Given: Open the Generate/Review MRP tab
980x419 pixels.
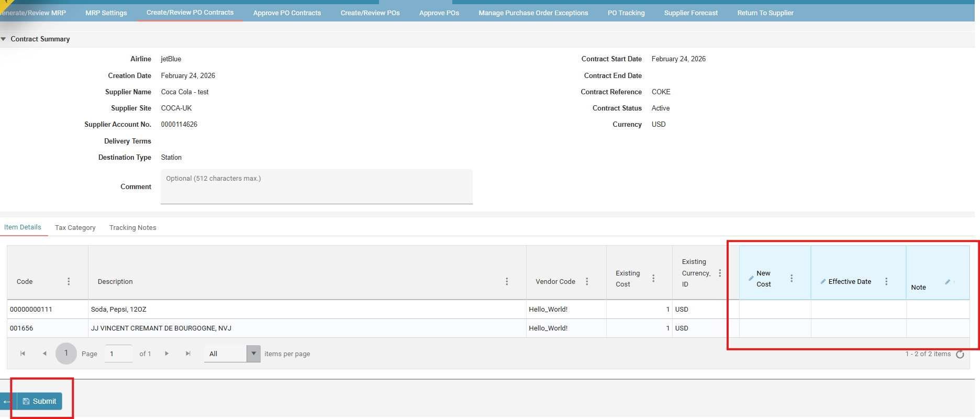Looking at the screenshot, I should (x=34, y=13).
